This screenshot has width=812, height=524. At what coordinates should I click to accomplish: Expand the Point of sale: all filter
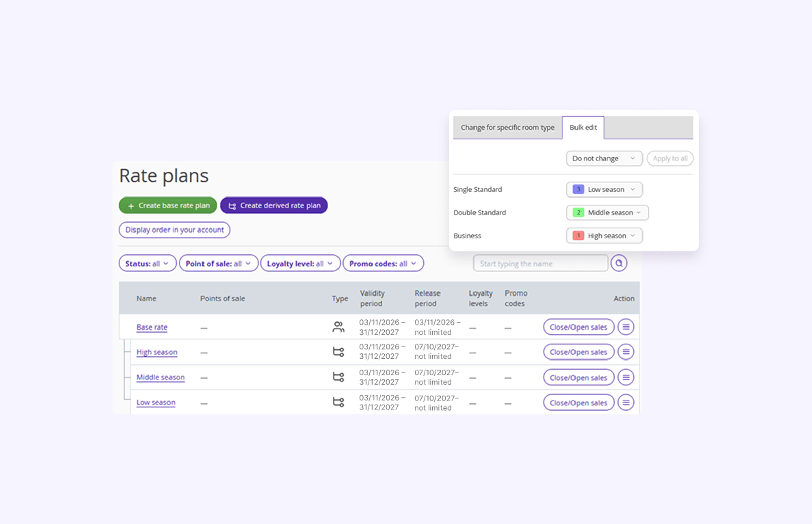(219, 263)
